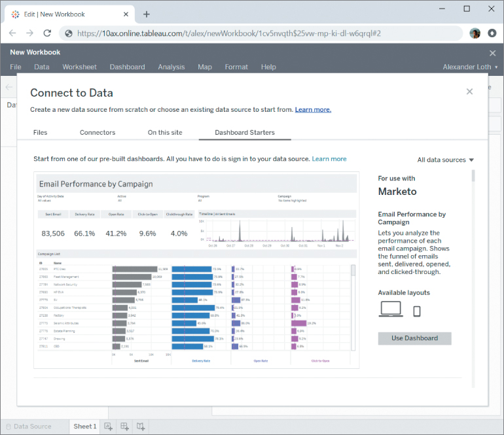Screen dimensions: 504x435
Task: Click the 66.1% Delivery Rate value
Action: (x=84, y=234)
